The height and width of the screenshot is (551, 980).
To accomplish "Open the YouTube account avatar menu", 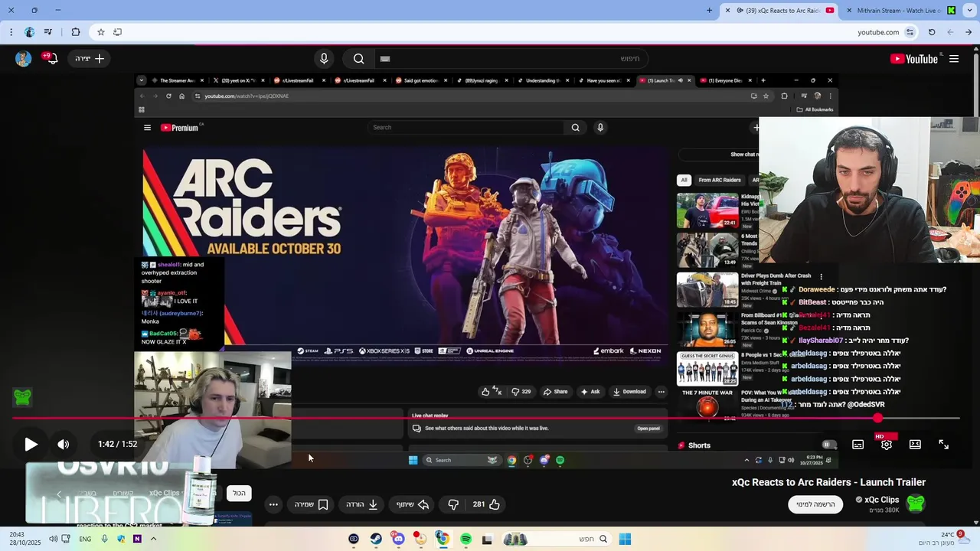I will [23, 58].
